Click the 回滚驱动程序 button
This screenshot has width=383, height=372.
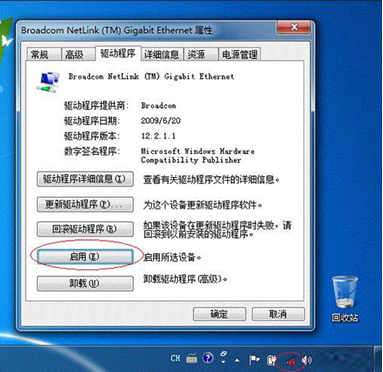pos(85,229)
